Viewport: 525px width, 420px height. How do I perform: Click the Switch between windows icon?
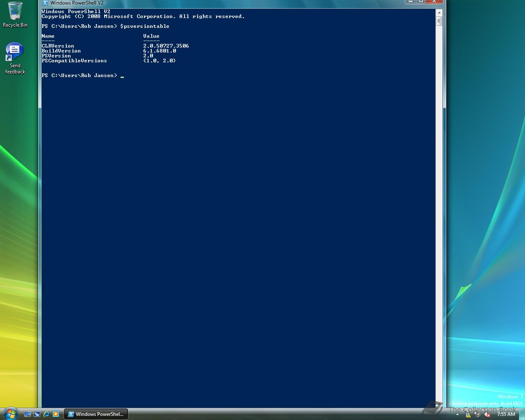pyautogui.click(x=37, y=414)
